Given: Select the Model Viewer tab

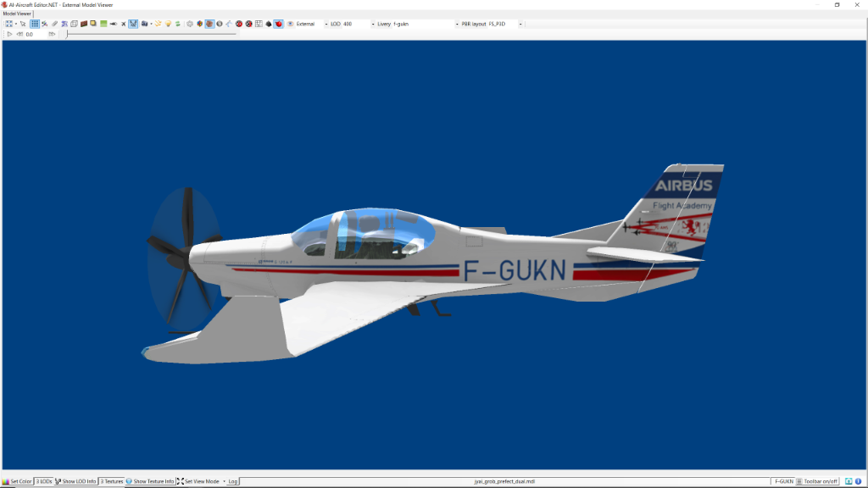Looking at the screenshot, I should [x=17, y=14].
